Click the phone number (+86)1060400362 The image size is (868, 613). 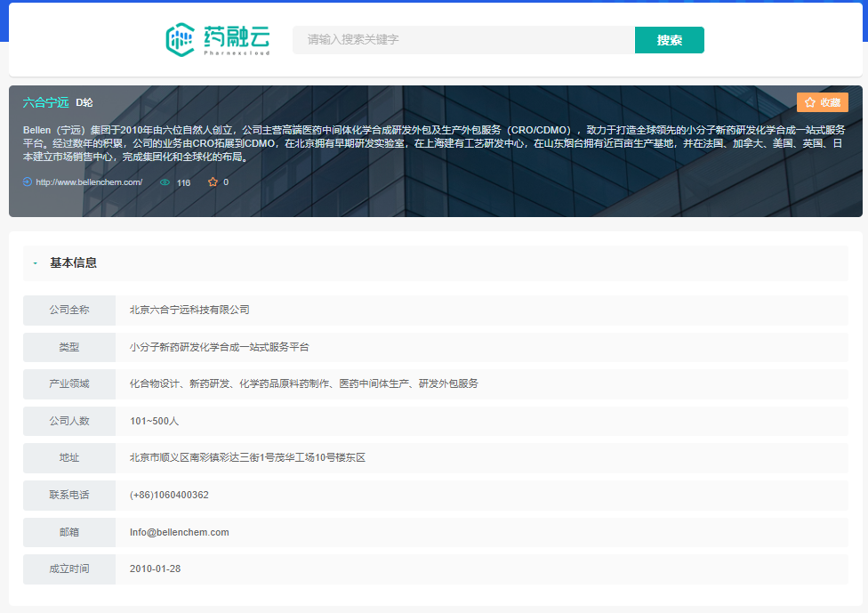click(x=169, y=495)
